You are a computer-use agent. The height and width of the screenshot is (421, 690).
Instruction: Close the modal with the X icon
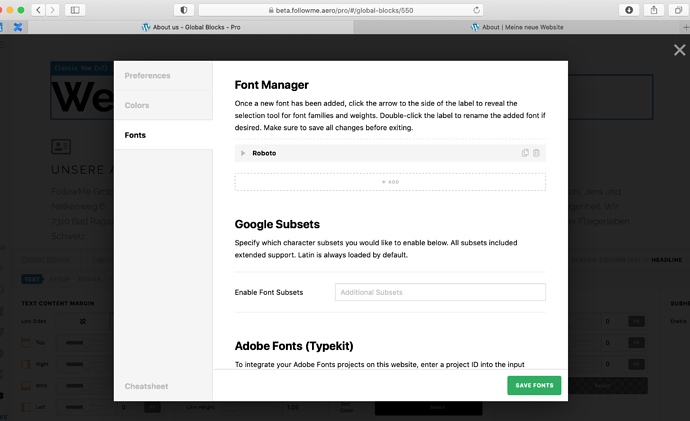click(x=680, y=50)
